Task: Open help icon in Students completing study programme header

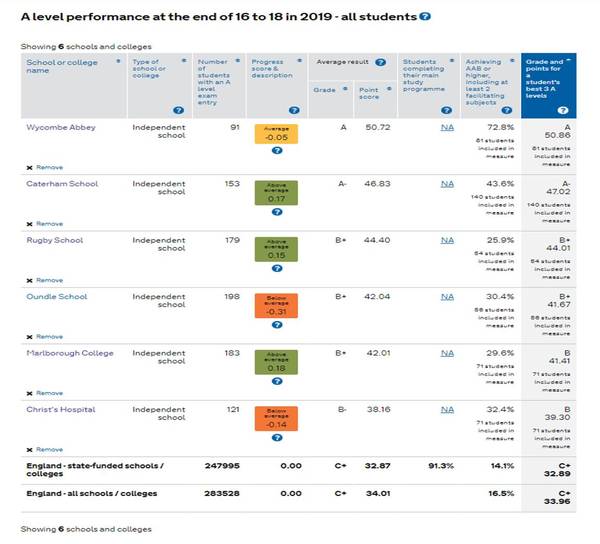Action: [x=446, y=110]
